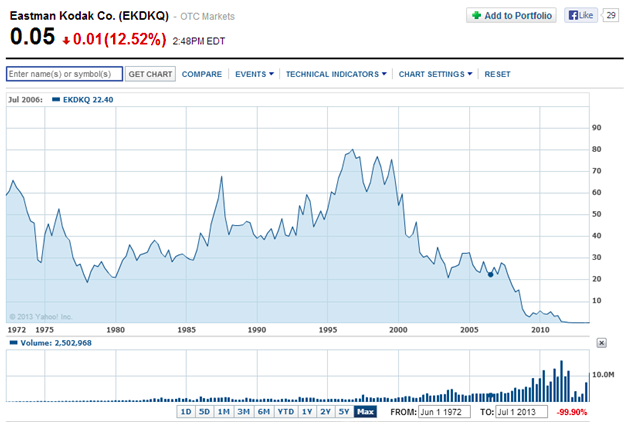Click the 0.05 current price
This screenshot has height=424, width=628.
click(x=32, y=36)
